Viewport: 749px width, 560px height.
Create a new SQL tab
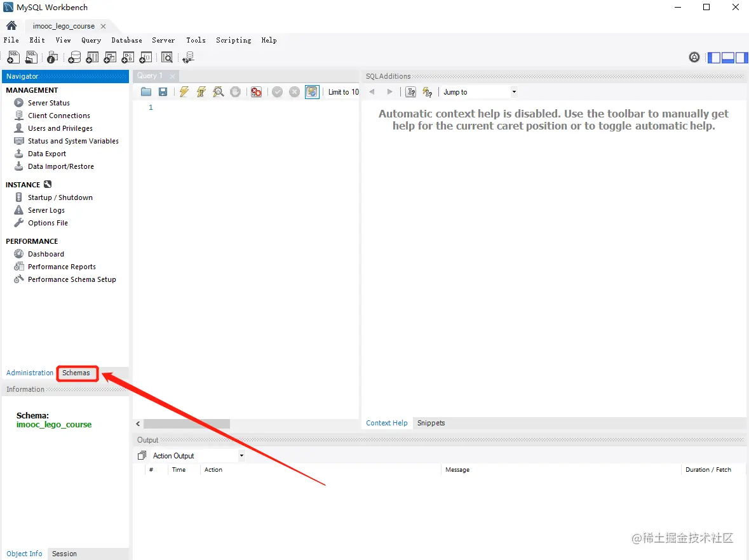(13, 58)
